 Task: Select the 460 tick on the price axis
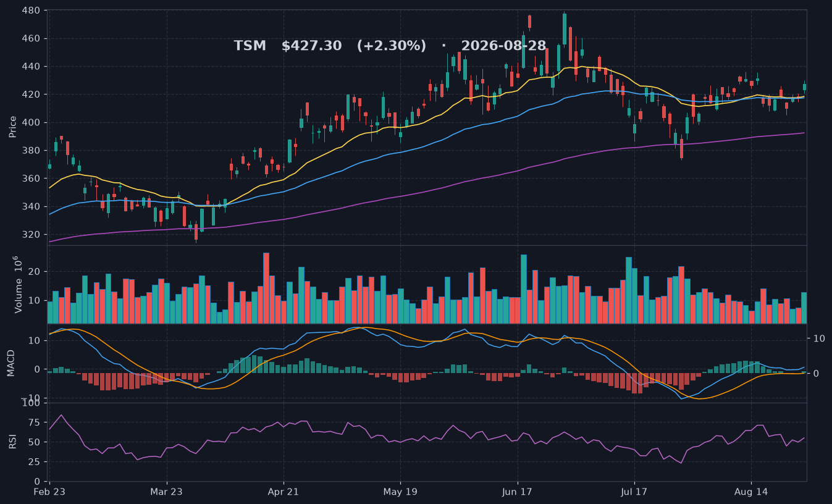point(31,38)
